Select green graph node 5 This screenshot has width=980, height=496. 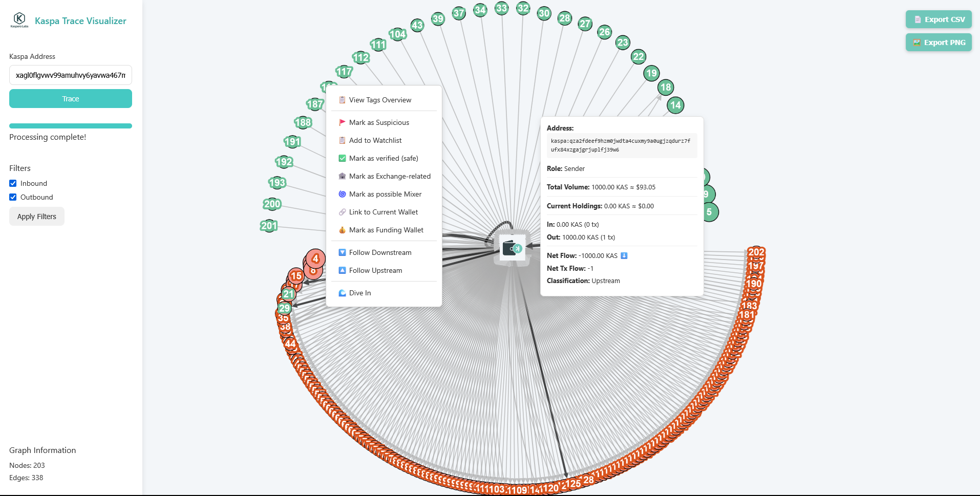710,212
